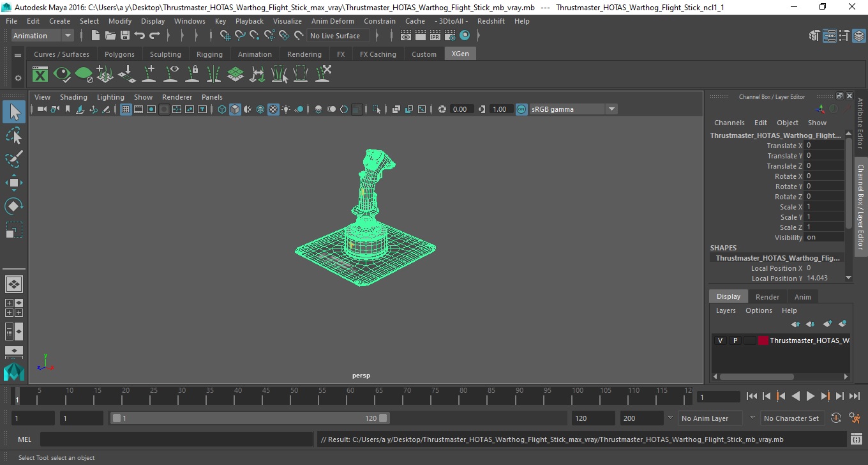Click the No Live Surface field
Screen dimensions: 868x465
coord(338,36)
